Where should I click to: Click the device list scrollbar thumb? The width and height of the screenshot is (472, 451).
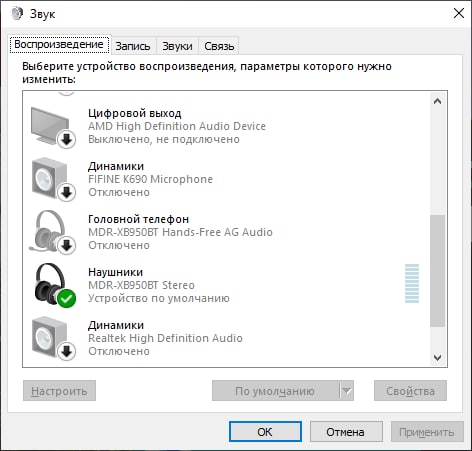pyautogui.click(x=438, y=271)
